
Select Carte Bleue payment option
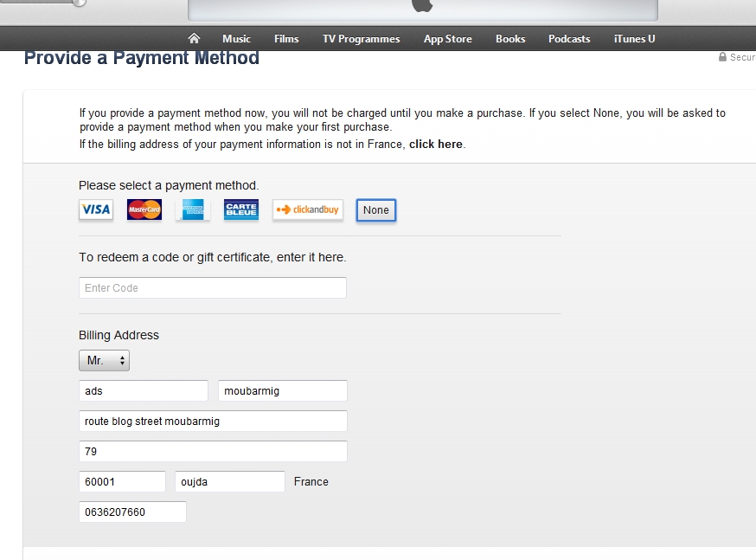pyautogui.click(x=241, y=209)
